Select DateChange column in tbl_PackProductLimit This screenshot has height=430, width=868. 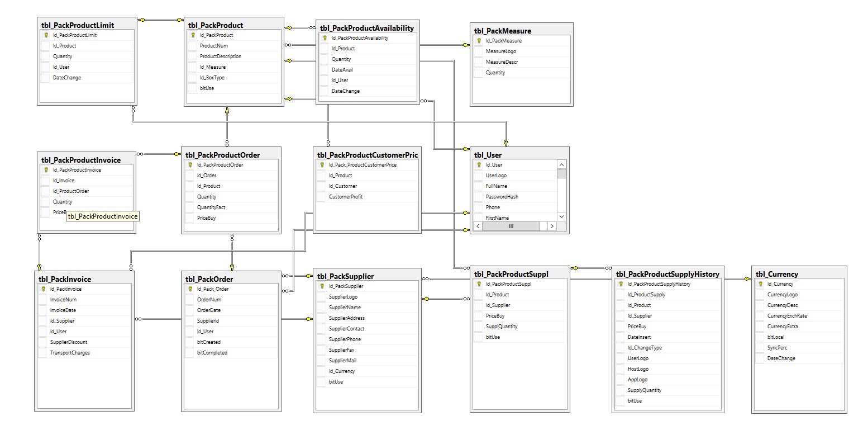87,78
